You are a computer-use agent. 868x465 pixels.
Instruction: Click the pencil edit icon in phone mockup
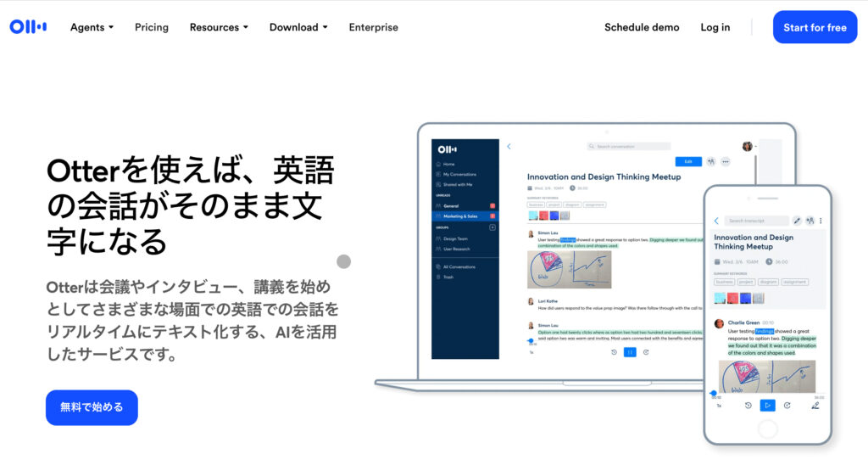click(x=797, y=221)
